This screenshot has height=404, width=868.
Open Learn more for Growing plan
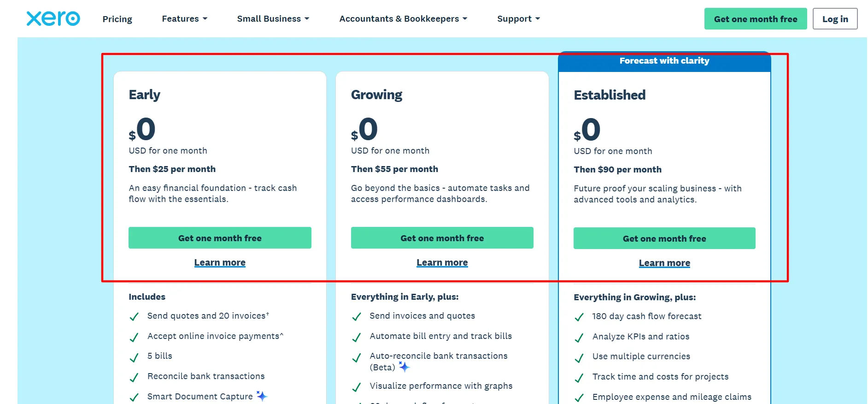(x=442, y=262)
